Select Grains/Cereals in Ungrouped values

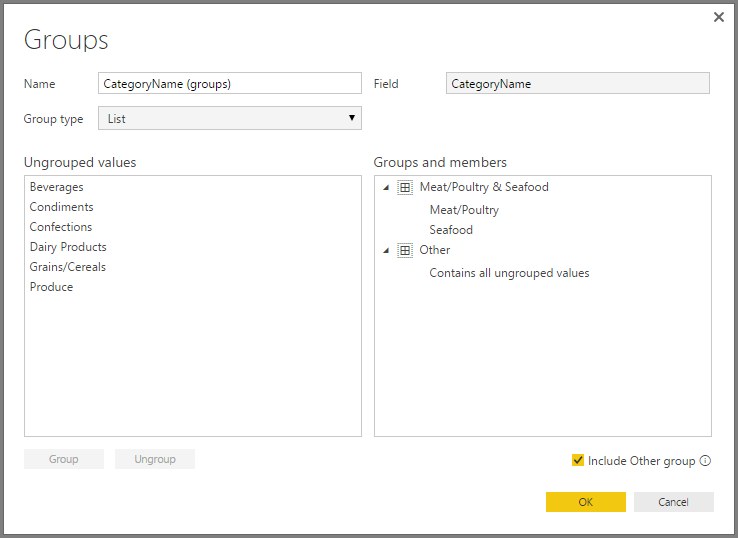click(x=67, y=267)
